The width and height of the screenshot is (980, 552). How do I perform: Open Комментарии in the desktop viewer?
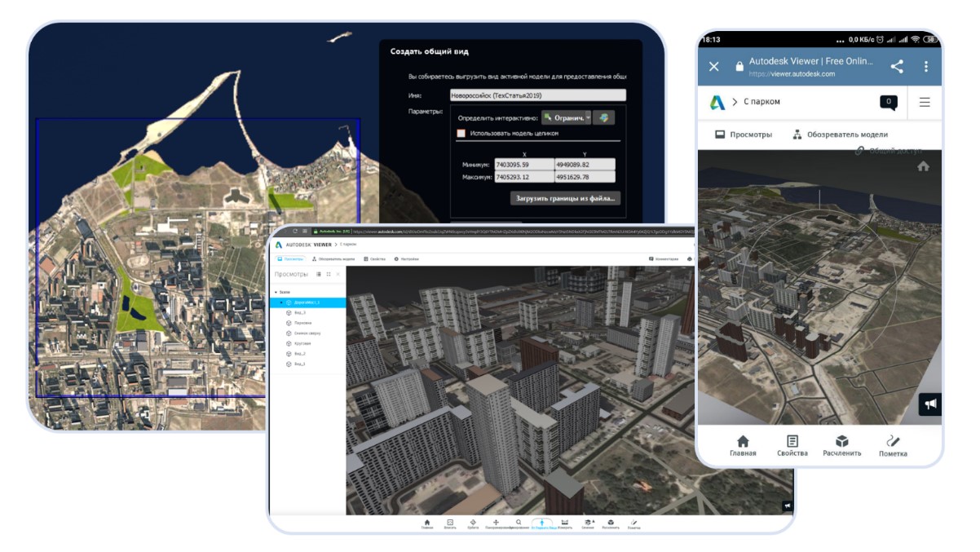pos(664,258)
